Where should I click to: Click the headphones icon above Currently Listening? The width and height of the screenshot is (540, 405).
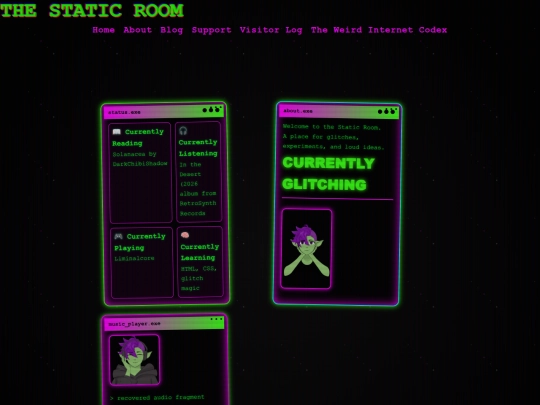click(x=183, y=131)
